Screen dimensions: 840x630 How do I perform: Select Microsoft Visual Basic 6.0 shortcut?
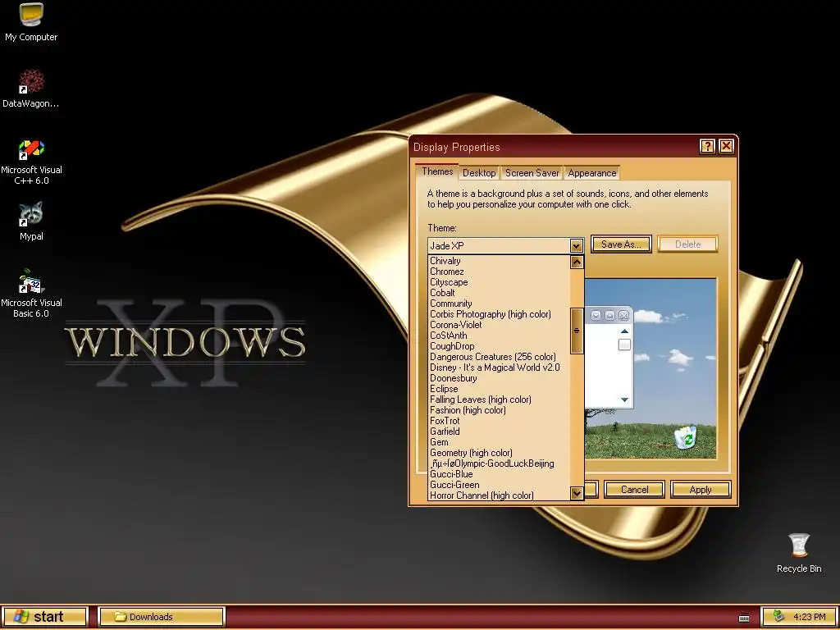click(31, 294)
